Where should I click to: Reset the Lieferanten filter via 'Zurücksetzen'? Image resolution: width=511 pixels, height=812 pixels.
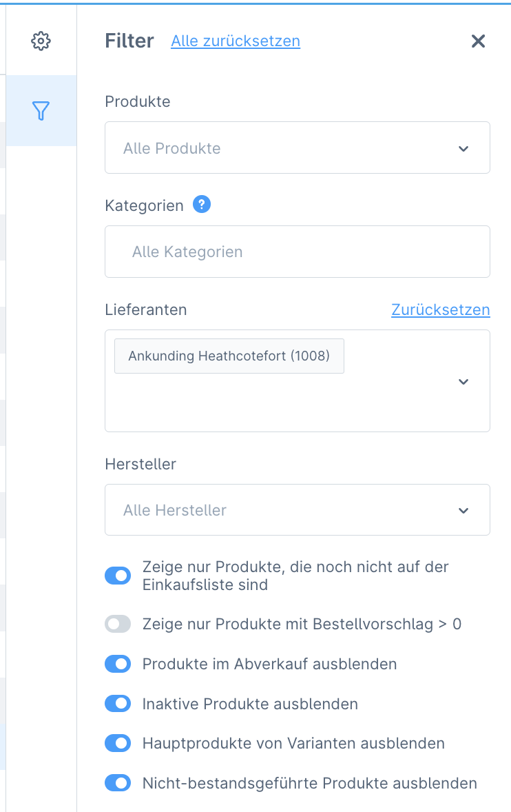click(440, 310)
